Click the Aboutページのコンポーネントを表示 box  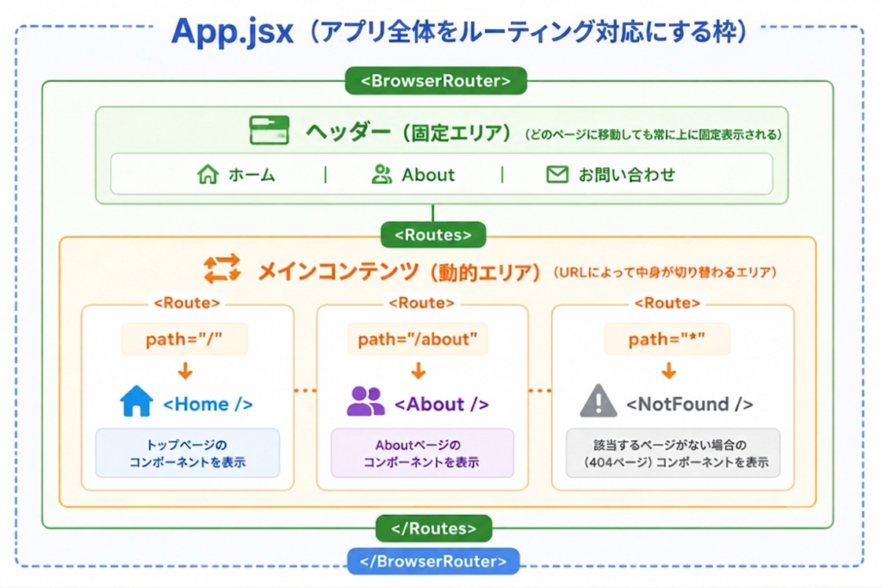pos(422,453)
